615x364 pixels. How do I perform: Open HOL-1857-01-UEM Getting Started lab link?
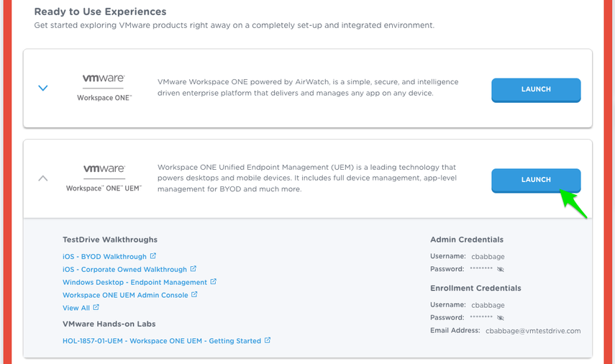(161, 341)
